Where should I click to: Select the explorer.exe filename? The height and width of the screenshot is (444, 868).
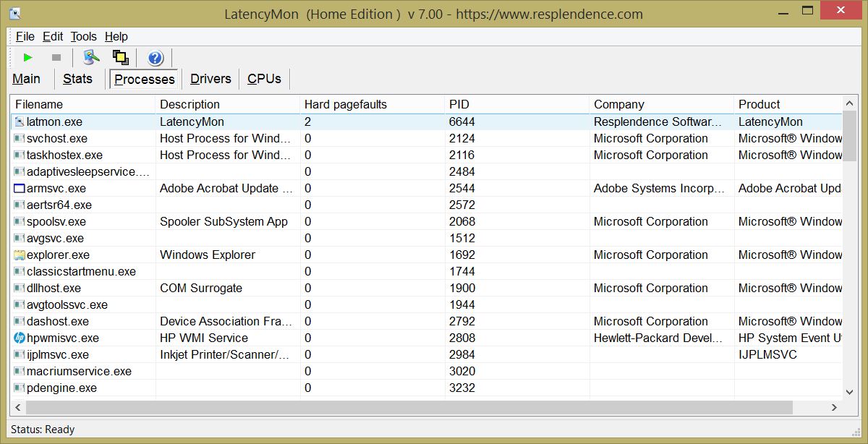coord(59,255)
